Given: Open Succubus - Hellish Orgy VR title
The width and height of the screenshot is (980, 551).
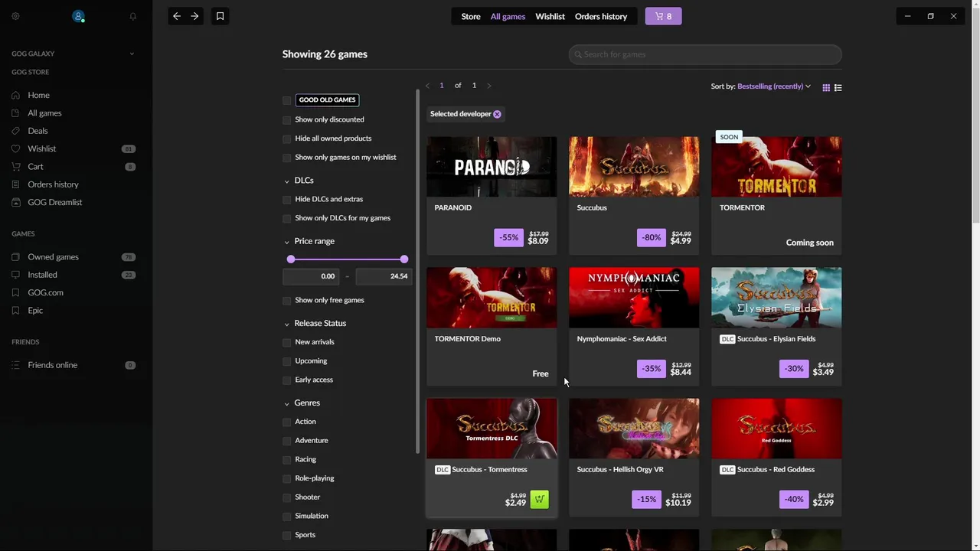Looking at the screenshot, I should click(620, 469).
